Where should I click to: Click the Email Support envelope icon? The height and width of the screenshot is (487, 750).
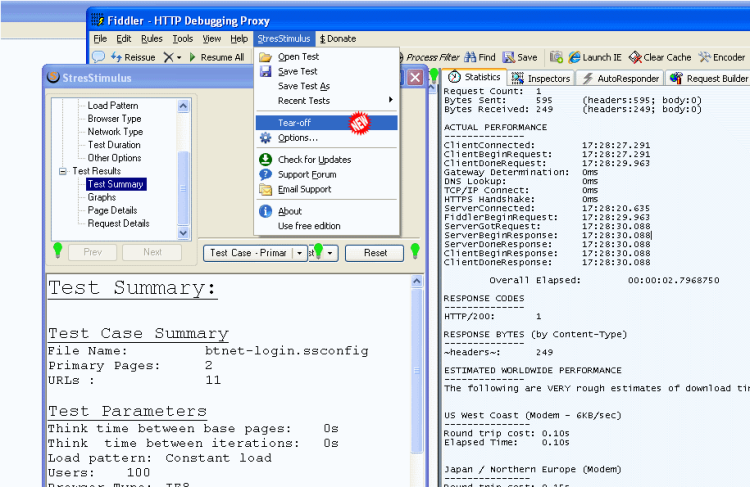pos(265,189)
